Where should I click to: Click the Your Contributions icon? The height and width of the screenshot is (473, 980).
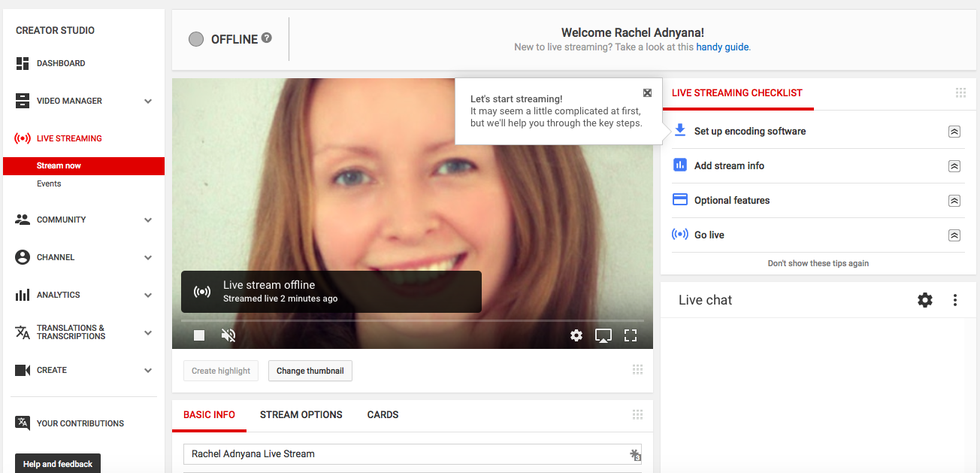[23, 423]
